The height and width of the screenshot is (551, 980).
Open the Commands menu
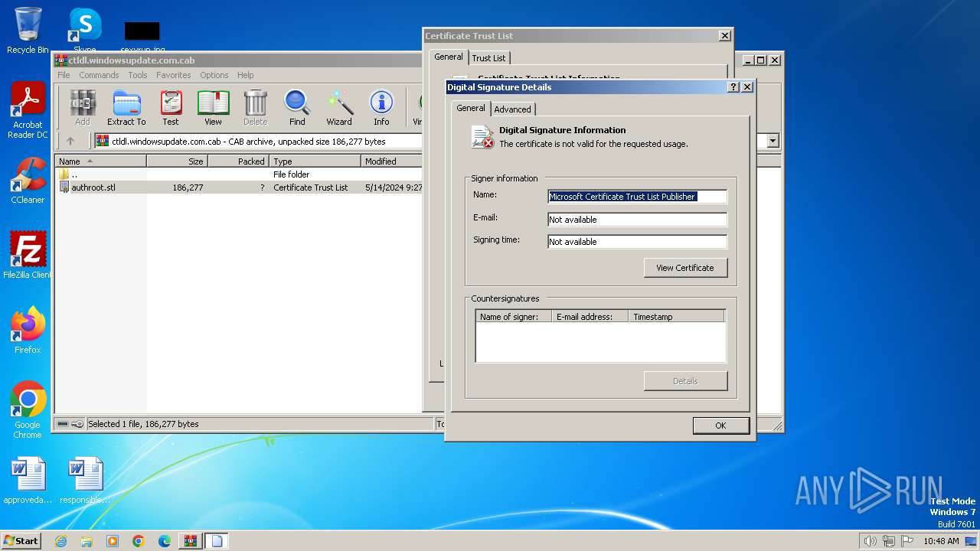(99, 75)
